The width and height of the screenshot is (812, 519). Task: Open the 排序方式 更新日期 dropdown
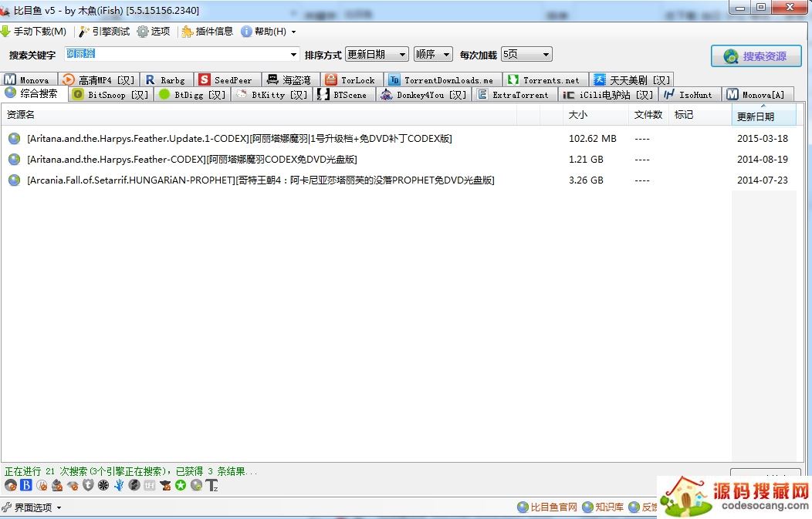coord(377,54)
